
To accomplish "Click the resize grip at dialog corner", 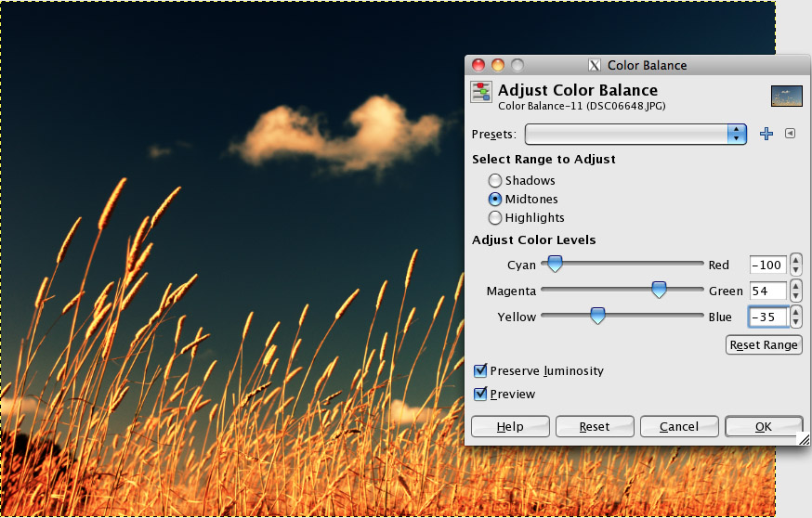I will pyautogui.click(x=804, y=439).
